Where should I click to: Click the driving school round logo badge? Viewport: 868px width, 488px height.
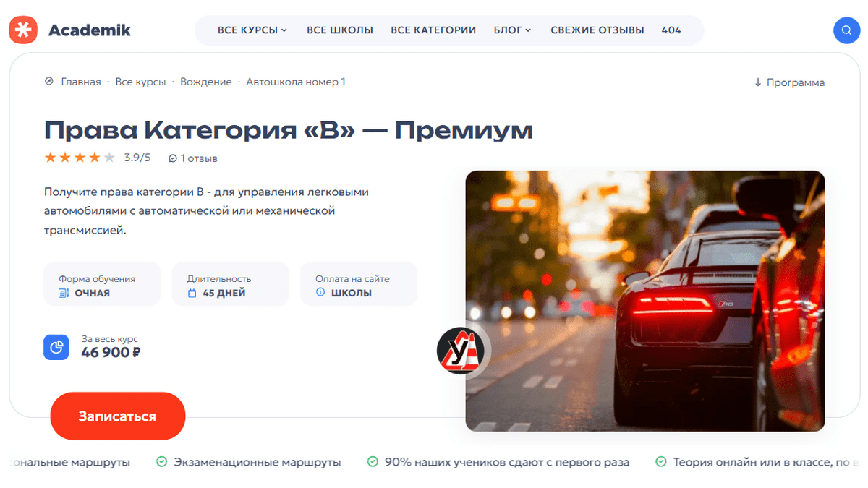pos(461,351)
